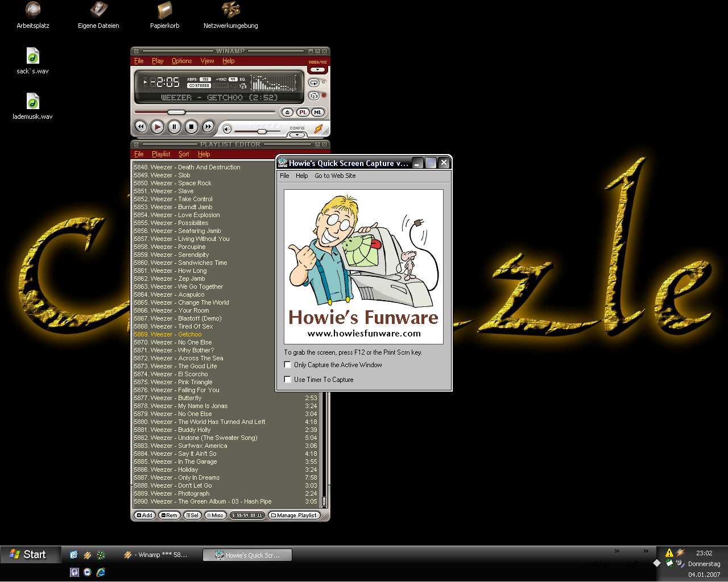Select the lademusik.wav file icon

(x=33, y=106)
